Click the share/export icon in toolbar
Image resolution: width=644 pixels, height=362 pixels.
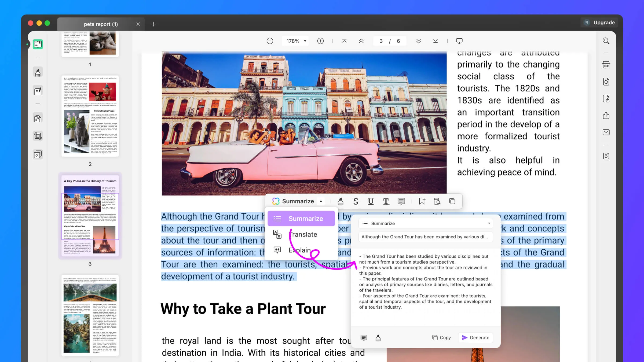click(x=607, y=115)
